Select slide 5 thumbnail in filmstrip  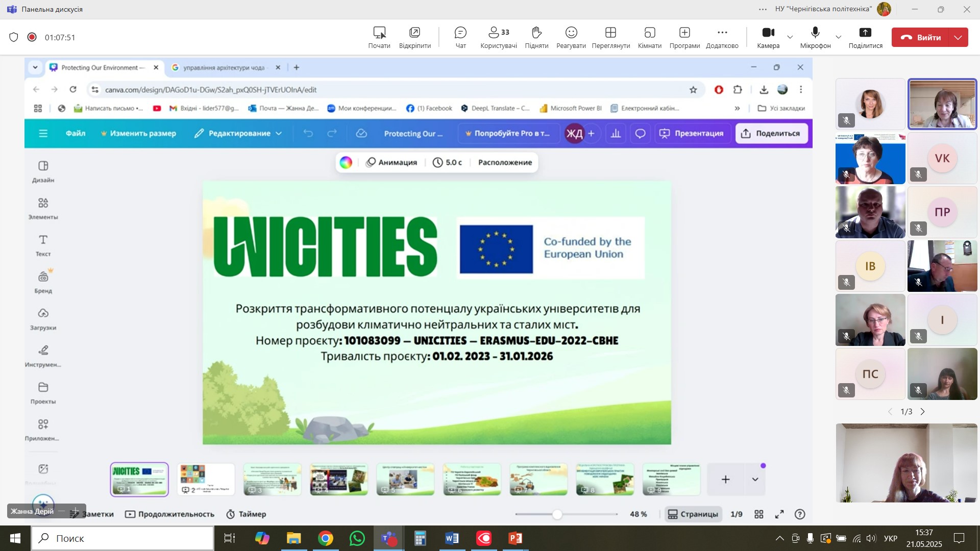[x=405, y=479]
